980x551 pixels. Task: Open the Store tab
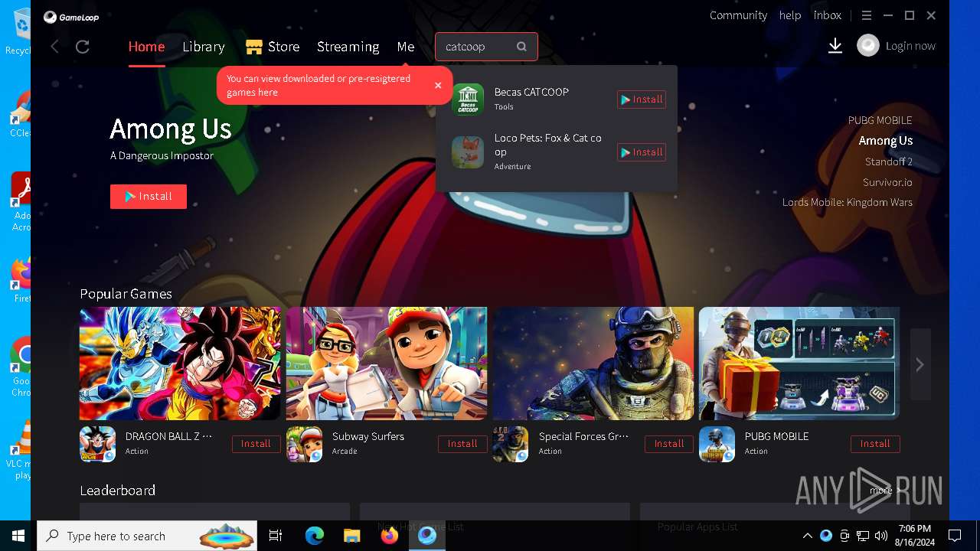(273, 47)
